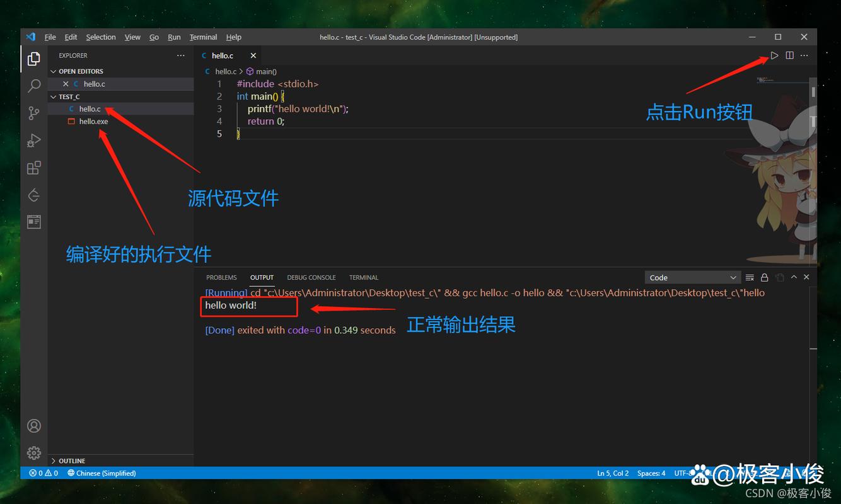Viewport: 841px width, 504px height.
Task: Click the Clear Output icon in the panel
Action: pyautogui.click(x=750, y=277)
